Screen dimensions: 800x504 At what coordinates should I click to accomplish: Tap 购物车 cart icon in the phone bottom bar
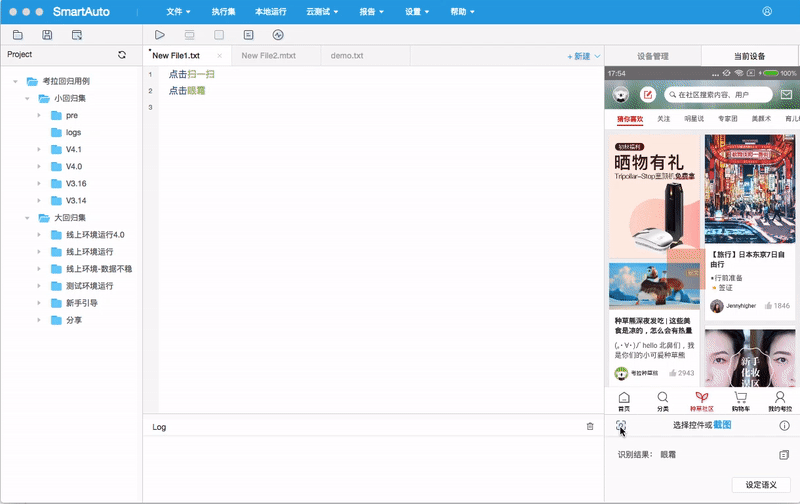741,401
